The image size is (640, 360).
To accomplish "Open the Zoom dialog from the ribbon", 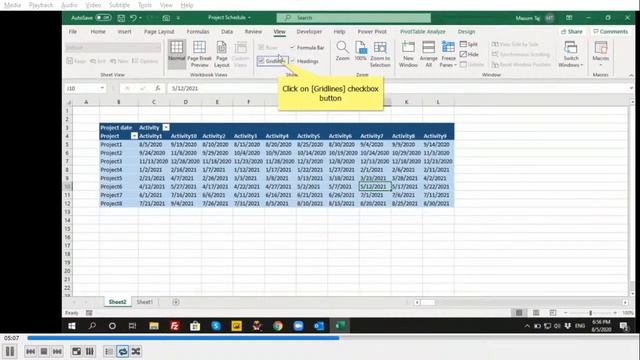I will [342, 51].
